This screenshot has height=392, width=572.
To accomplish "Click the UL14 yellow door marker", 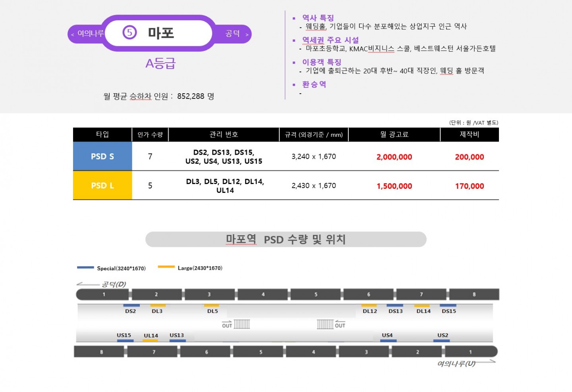I will [x=150, y=340].
